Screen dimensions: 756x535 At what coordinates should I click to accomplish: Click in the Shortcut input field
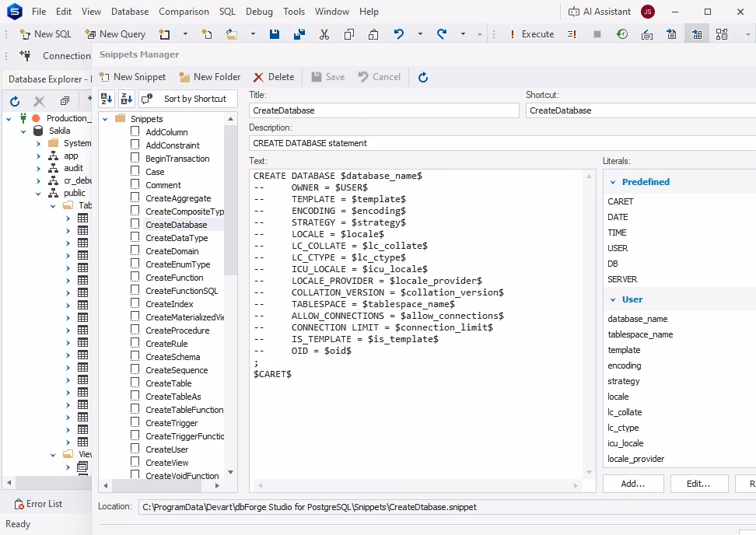tap(641, 110)
